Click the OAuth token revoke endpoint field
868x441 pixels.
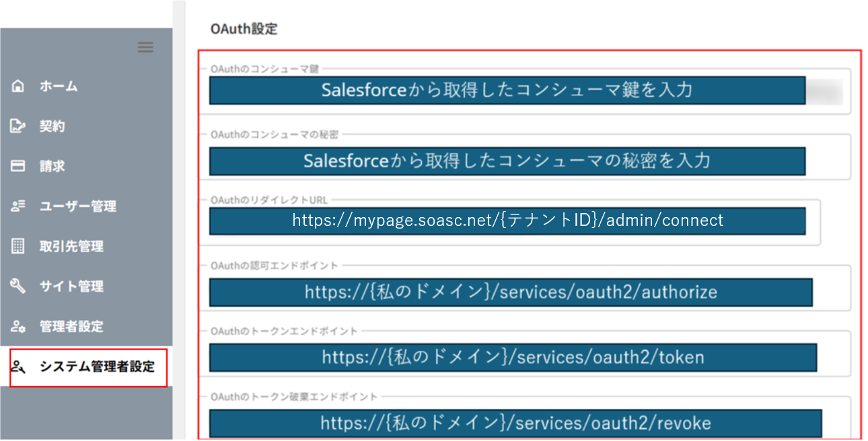click(x=515, y=423)
